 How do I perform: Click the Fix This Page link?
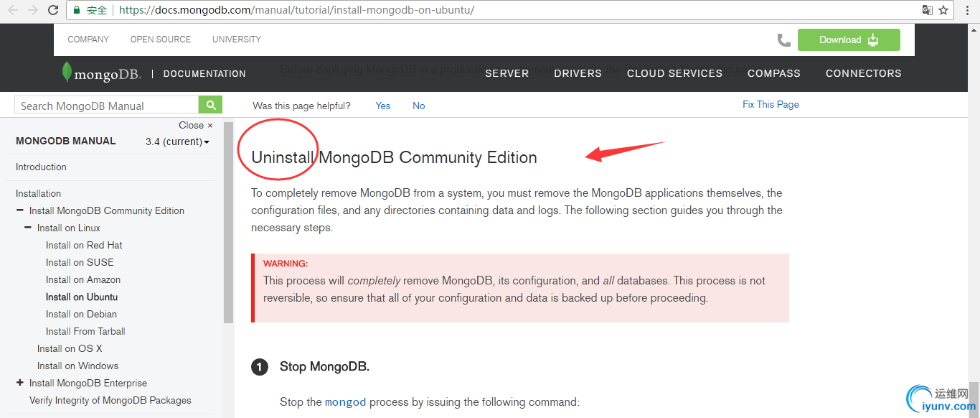pos(771,104)
